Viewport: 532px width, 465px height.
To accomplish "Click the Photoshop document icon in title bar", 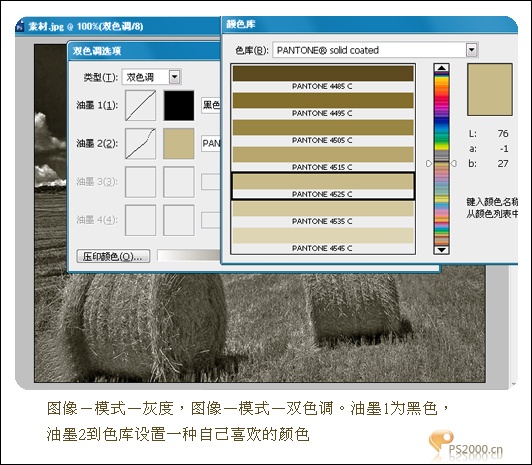I will coord(20,26).
